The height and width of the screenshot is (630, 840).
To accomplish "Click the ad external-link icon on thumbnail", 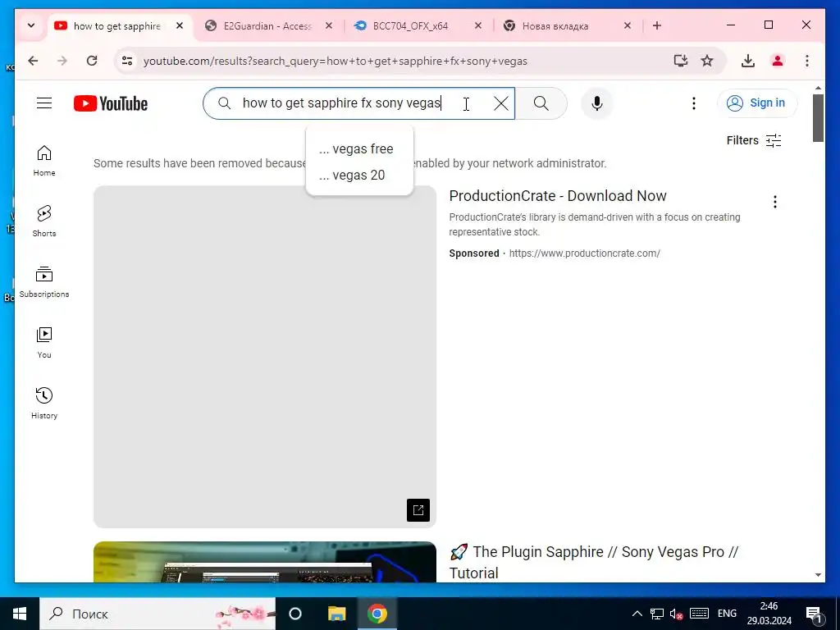I will tap(418, 510).
